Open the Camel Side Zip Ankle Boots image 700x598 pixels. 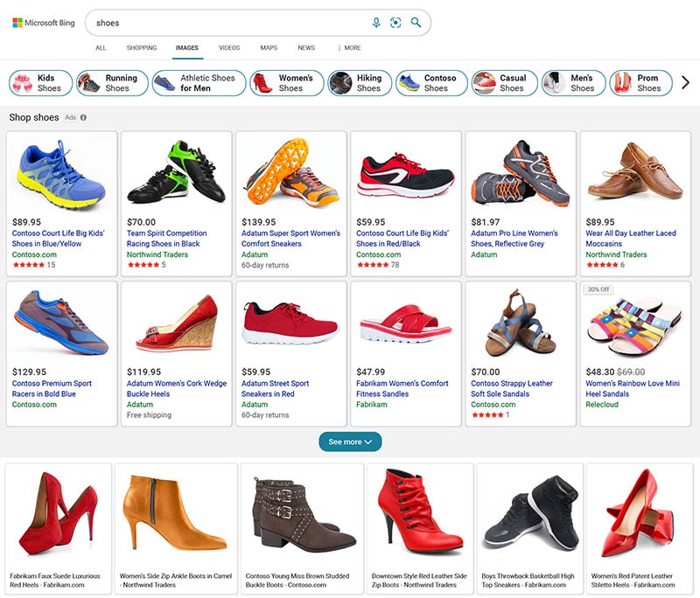(175, 514)
